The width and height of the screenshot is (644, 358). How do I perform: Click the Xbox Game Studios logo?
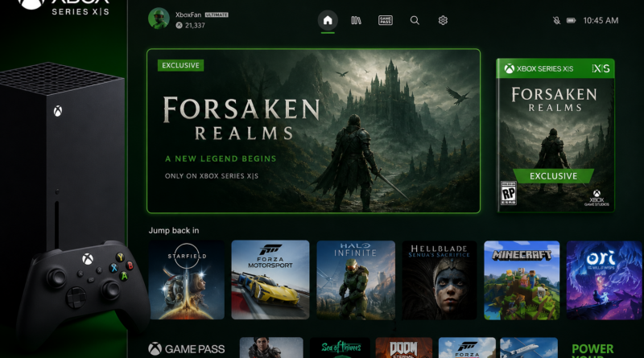point(597,198)
